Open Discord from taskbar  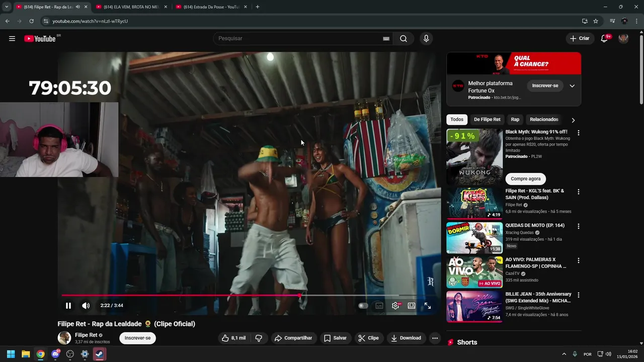click(55, 354)
